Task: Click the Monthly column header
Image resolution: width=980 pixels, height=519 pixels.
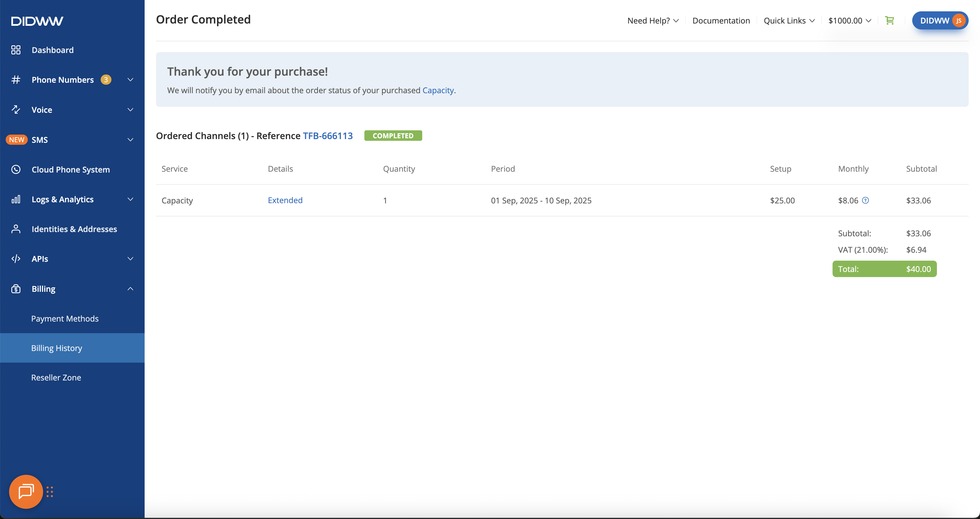Action: (x=853, y=169)
